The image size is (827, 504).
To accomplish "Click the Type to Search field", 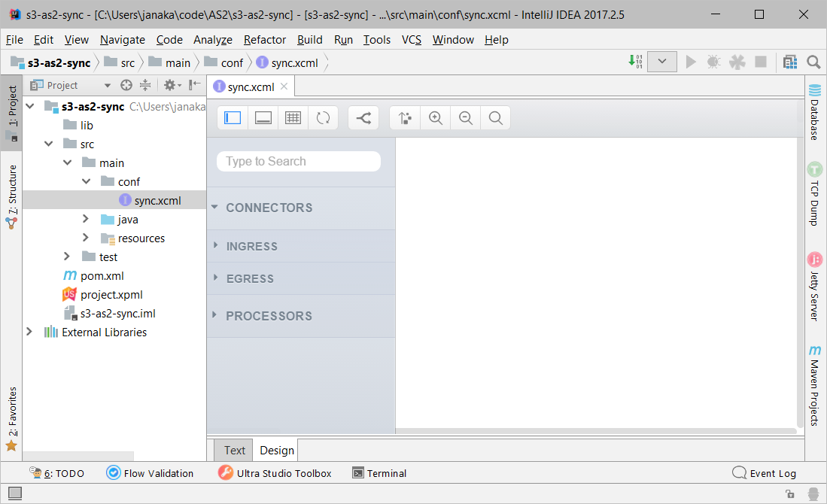I will (x=299, y=161).
